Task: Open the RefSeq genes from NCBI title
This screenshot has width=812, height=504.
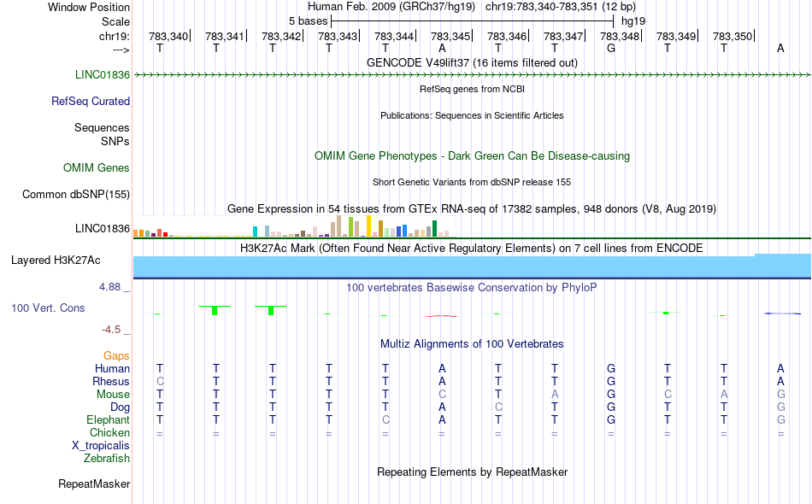Action: pyautogui.click(x=472, y=89)
